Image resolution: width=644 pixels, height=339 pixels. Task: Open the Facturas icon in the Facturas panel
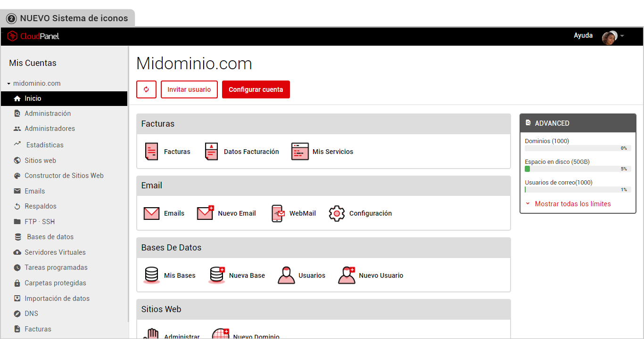point(151,151)
